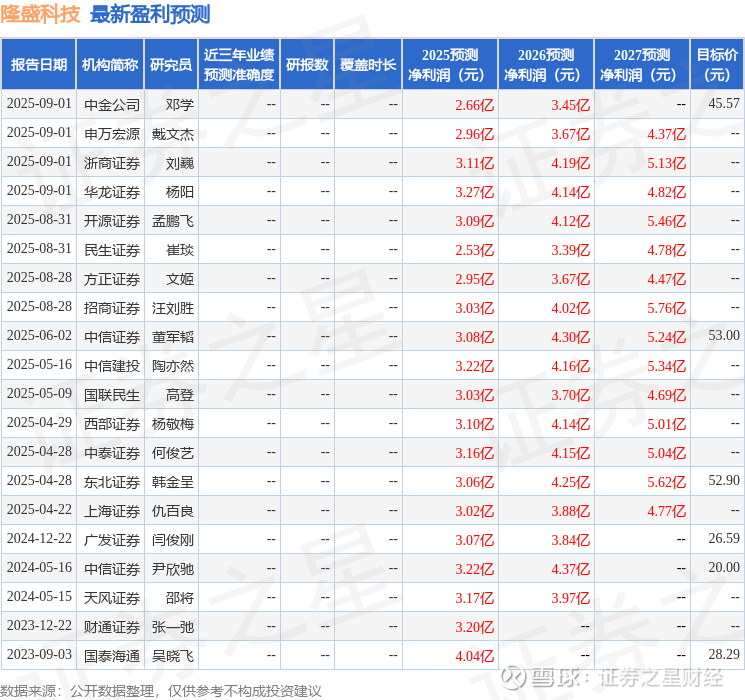Select the 近三年业绩预测准确度 column header
The width and height of the screenshot is (745, 700).
click(239, 65)
